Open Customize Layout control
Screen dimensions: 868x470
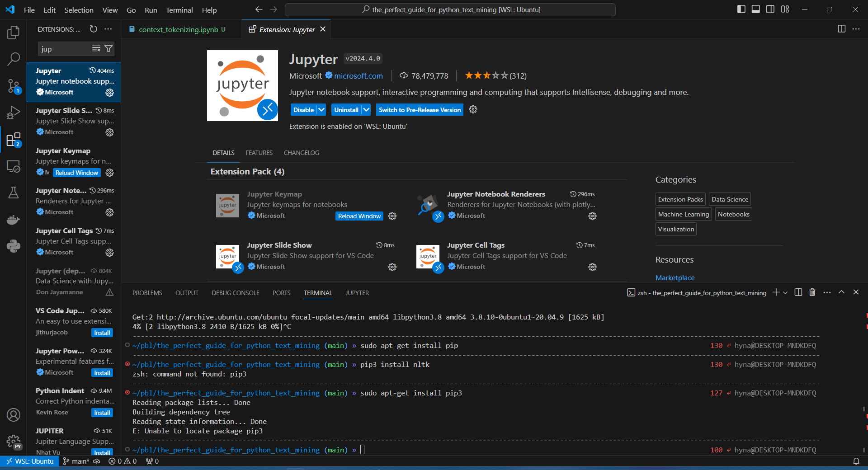[x=785, y=9]
